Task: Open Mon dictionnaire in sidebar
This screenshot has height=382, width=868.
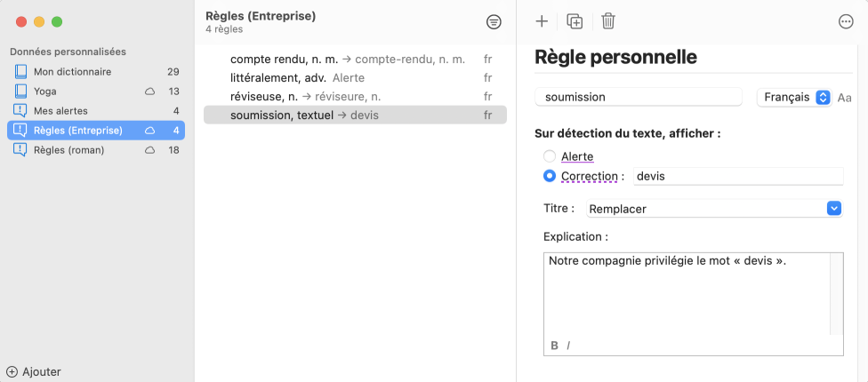Action: coord(72,71)
